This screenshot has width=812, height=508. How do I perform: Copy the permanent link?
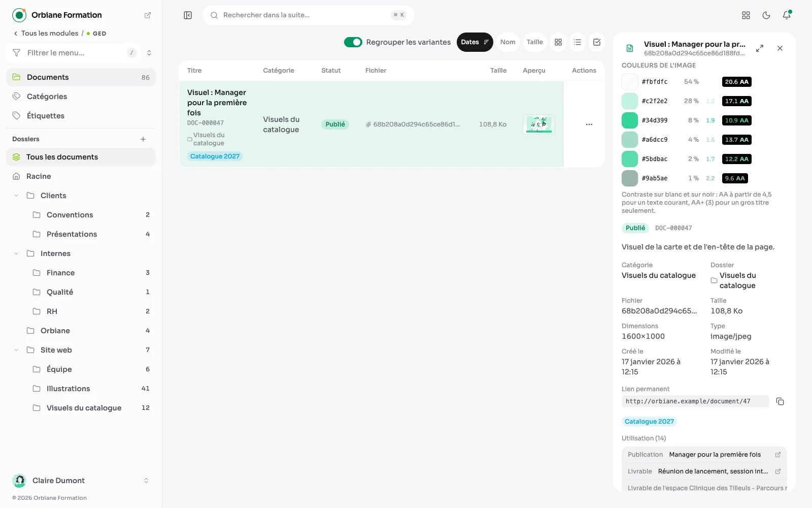coord(780,401)
